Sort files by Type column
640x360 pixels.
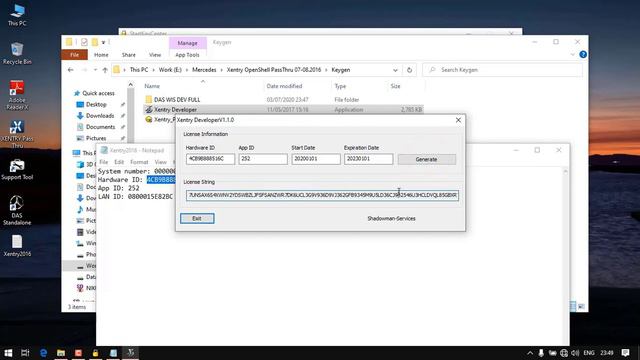point(340,86)
